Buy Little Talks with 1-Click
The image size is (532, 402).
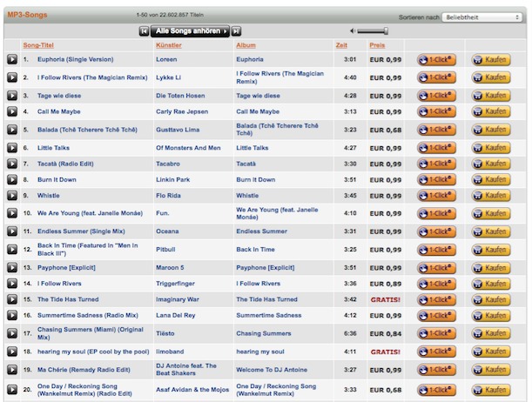(436, 148)
